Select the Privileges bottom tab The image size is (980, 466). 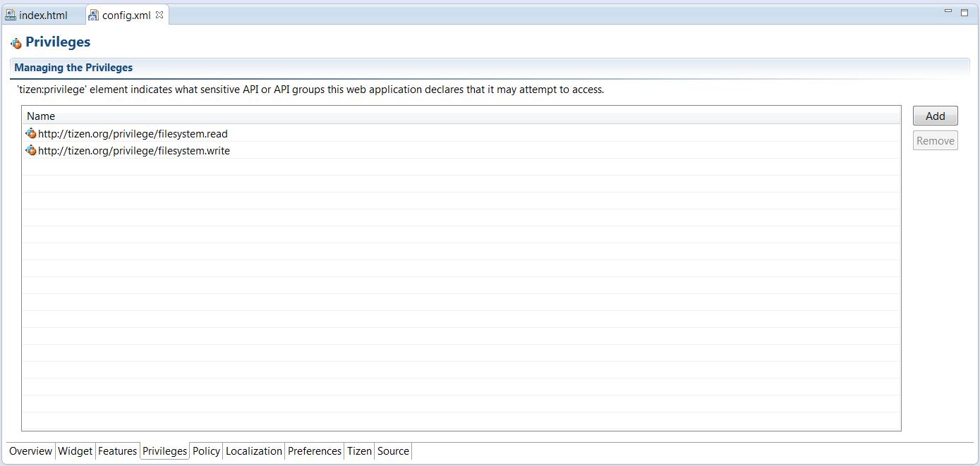pyautogui.click(x=164, y=451)
